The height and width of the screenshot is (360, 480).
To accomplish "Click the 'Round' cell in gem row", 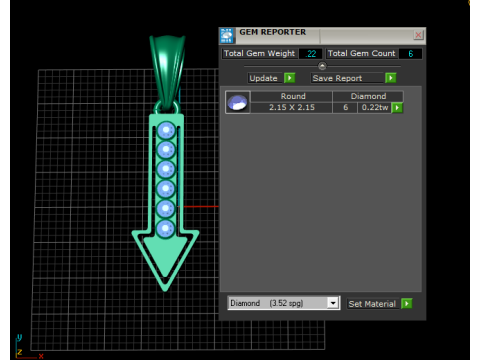I will pos(292,96).
